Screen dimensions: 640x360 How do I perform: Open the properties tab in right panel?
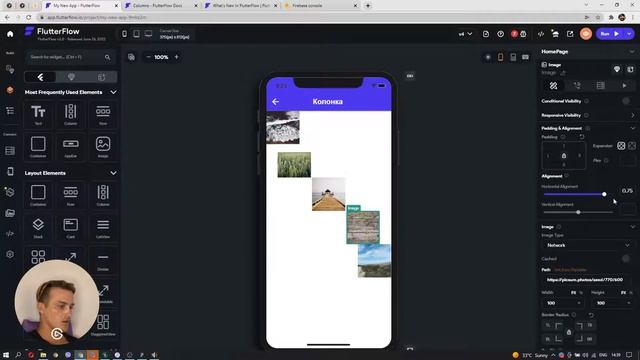(x=553, y=86)
